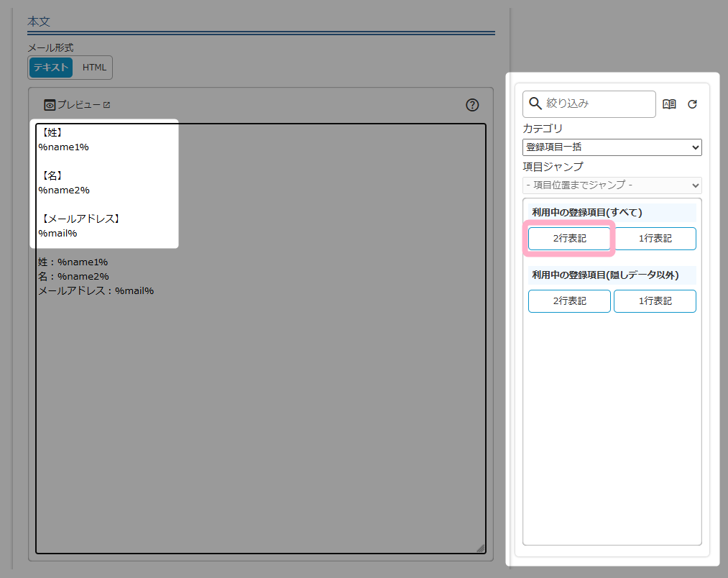The width and height of the screenshot is (728, 578).
Task: Click the 【姓】 line in the body text
Action: coord(51,132)
